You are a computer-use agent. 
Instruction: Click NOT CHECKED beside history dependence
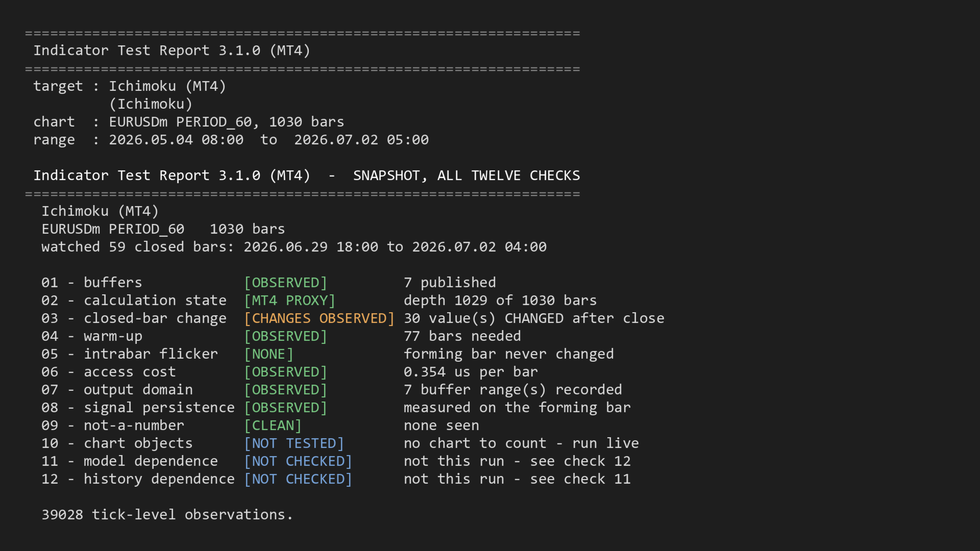298,479
